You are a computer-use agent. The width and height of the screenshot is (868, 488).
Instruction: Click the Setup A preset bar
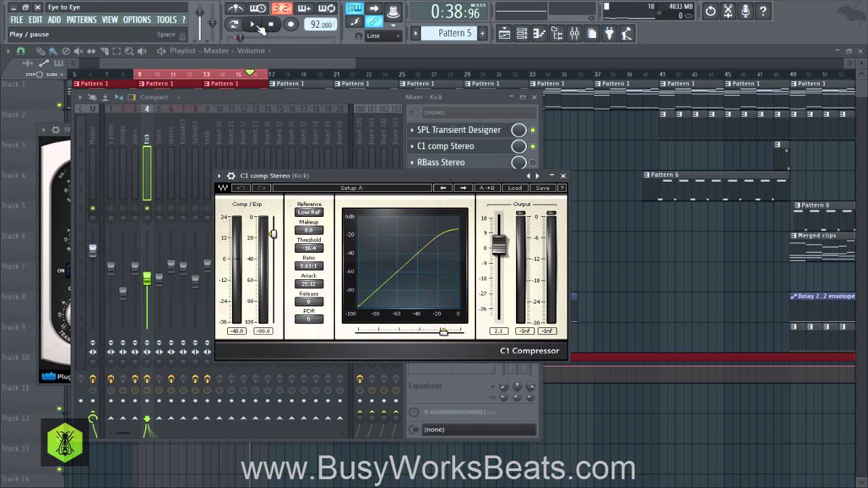point(352,188)
